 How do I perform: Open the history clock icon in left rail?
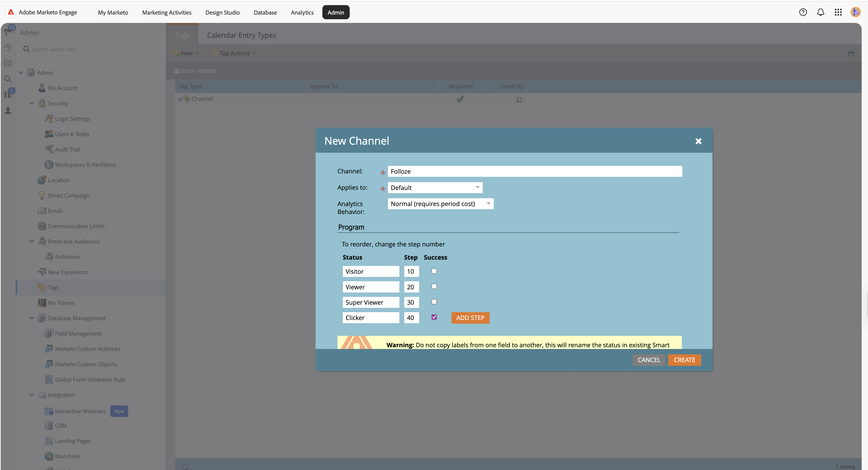[x=8, y=47]
